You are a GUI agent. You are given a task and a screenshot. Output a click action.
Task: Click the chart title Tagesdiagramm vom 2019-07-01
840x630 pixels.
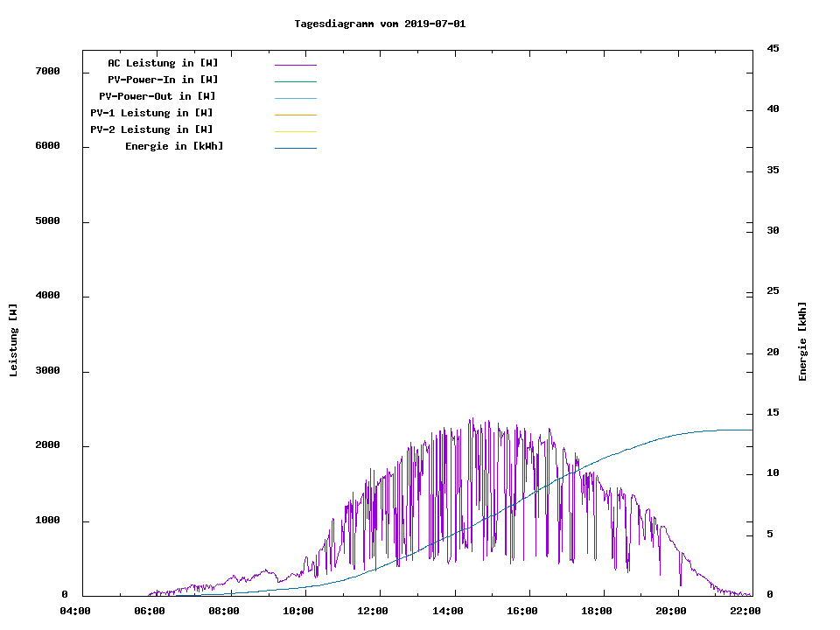(x=380, y=24)
